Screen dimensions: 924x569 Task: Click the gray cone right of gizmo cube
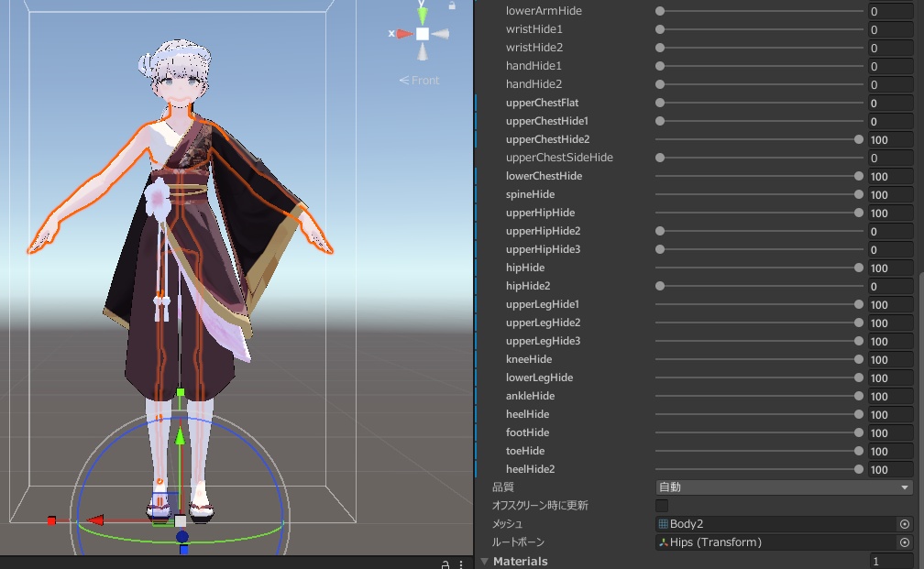click(x=440, y=34)
